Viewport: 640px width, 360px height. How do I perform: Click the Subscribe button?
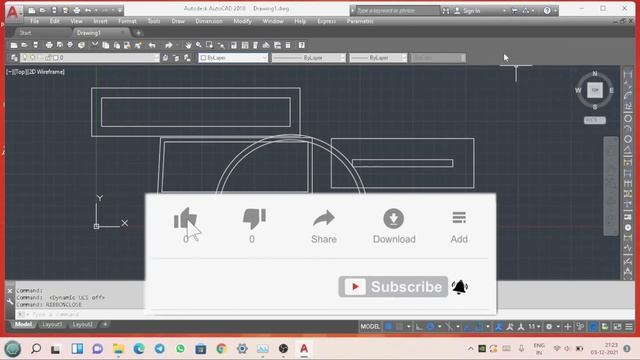pyautogui.click(x=393, y=287)
